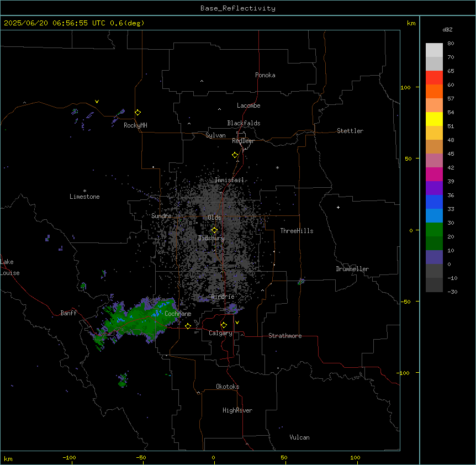Click the magenta 42 dBZ legend swatch
Image resolution: width=476 pixels, height=465 pixels.
tap(434, 174)
